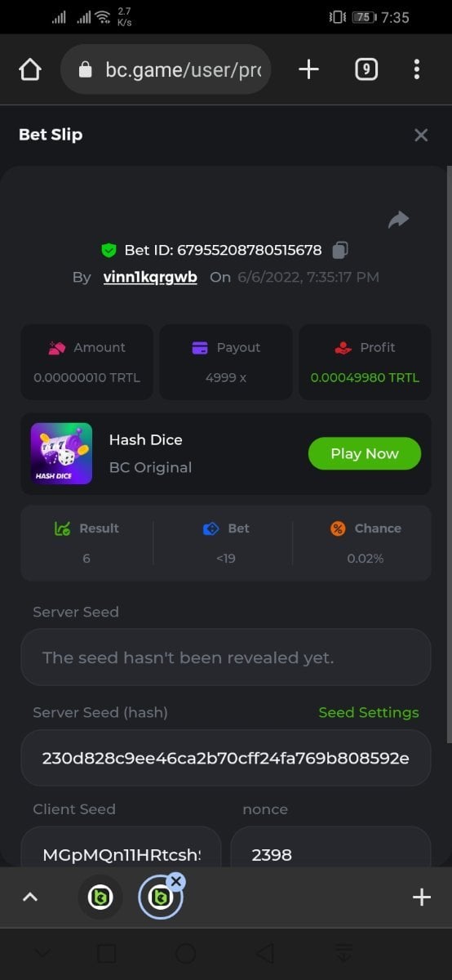
Task: Select the nonce field showing 2398
Action: [330, 849]
